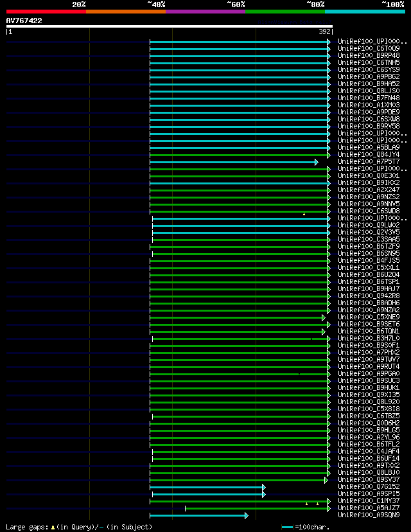Click the UniRef100_A9NZS2 hit name
Screen dimensions: 411x532
coord(369,197)
